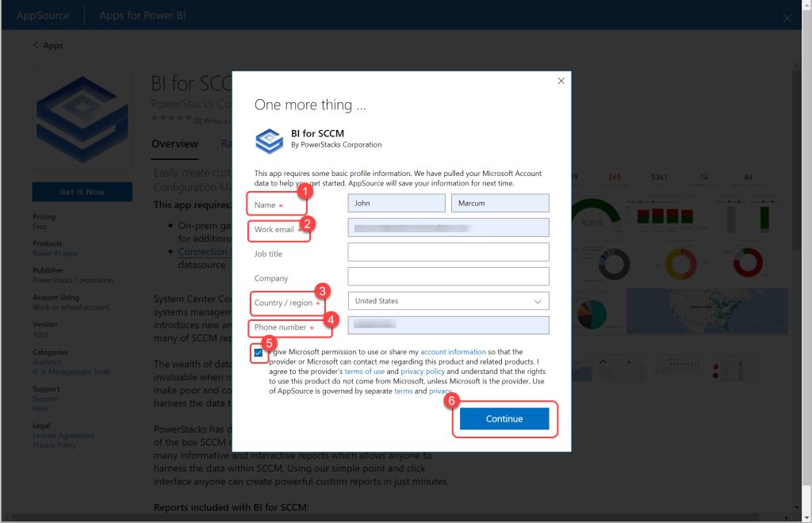Screen dimensions: 812x523
Task: Open the Country / region dropdown
Action: tap(448, 301)
